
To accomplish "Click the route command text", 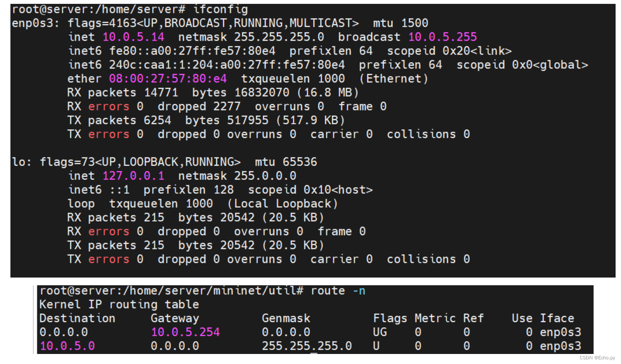I will point(328,291).
